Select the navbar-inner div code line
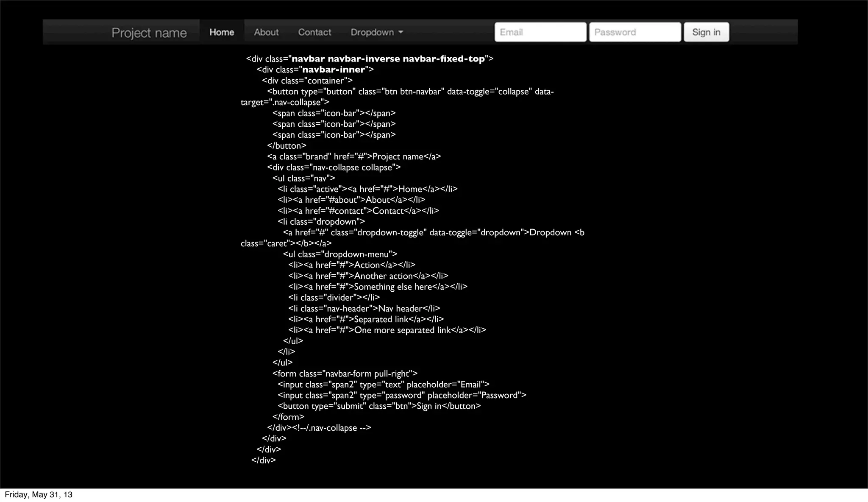The height and width of the screenshot is (502, 868). 315,70
